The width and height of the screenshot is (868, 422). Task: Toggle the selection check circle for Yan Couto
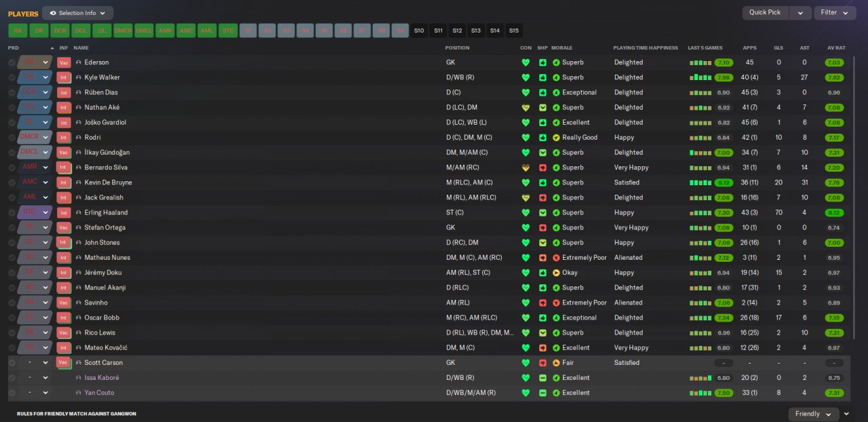click(12, 393)
